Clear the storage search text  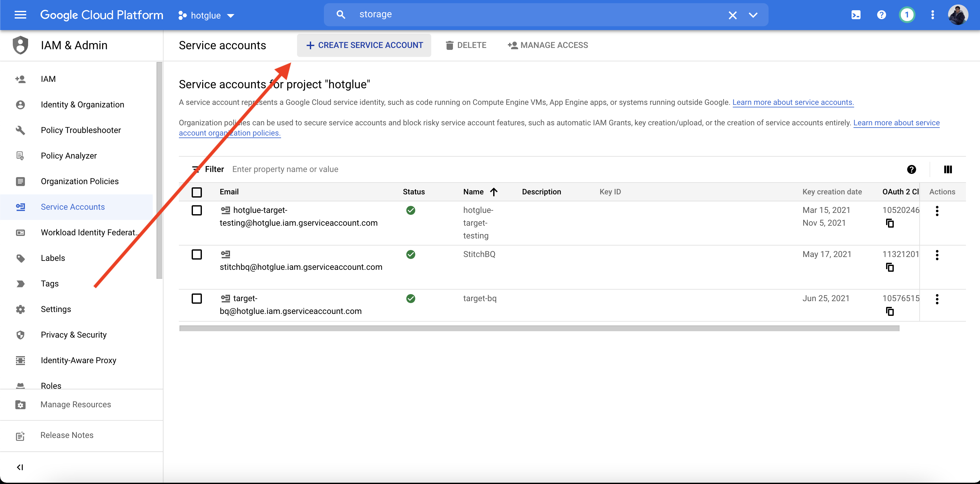pyautogui.click(x=732, y=15)
